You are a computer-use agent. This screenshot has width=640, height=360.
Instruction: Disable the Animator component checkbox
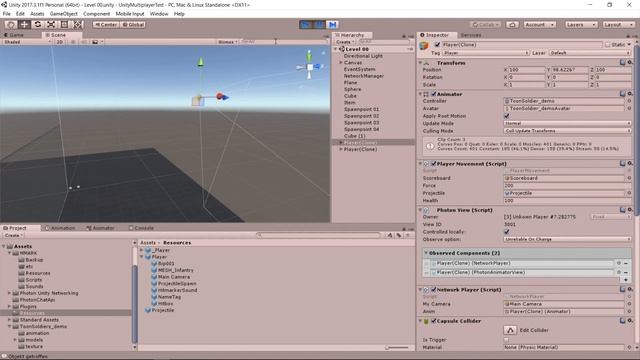[x=434, y=94]
